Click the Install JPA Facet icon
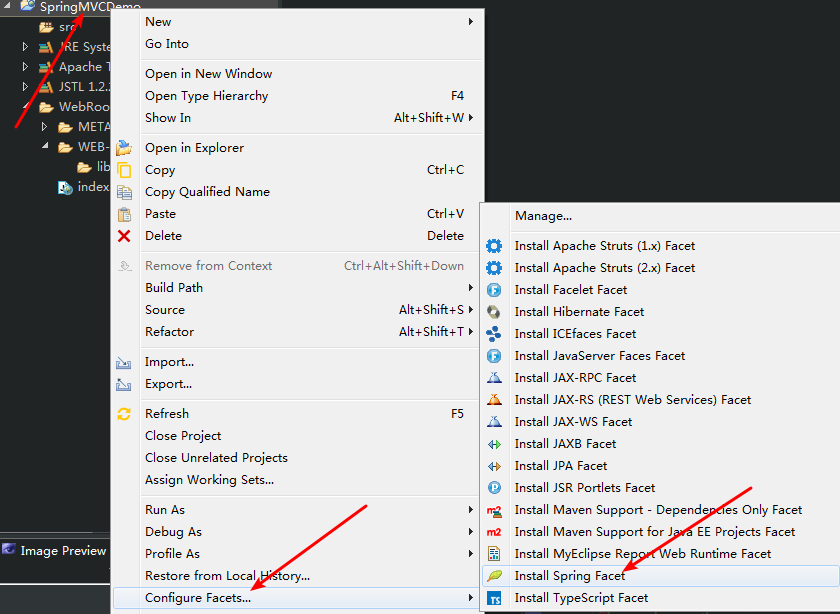This screenshot has height=614, width=840. 494,465
